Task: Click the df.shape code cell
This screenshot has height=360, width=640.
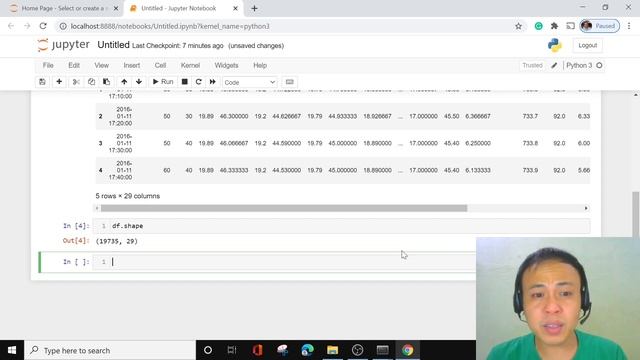Action: click(341, 226)
